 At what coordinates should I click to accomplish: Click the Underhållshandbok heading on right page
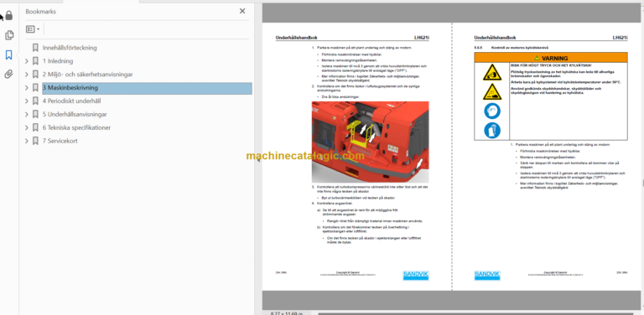point(496,38)
